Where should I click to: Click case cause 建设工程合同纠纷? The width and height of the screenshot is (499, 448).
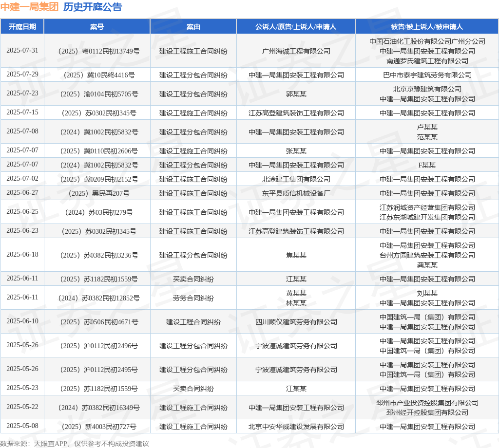(x=193, y=322)
